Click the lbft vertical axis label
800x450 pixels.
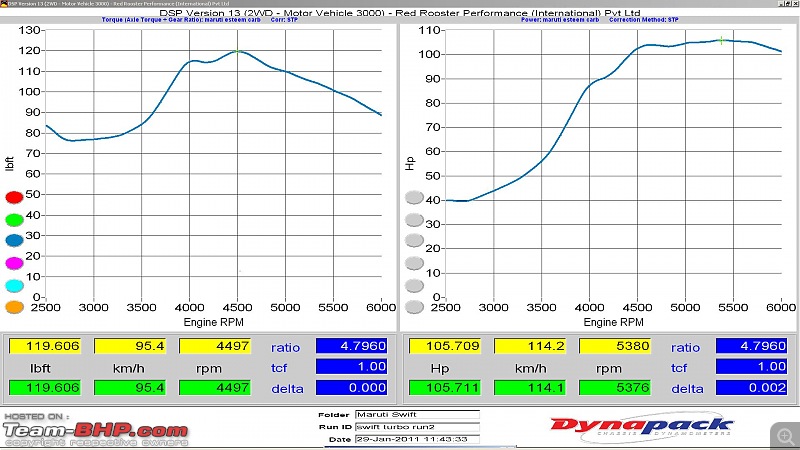pos(9,164)
